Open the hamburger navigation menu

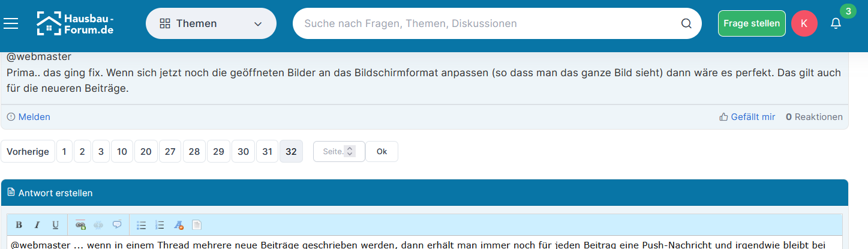tap(11, 23)
